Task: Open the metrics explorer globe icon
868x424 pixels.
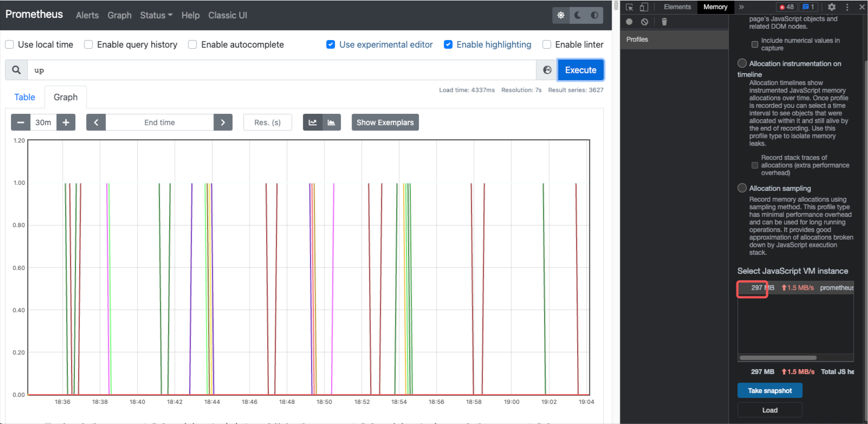Action: (547, 70)
